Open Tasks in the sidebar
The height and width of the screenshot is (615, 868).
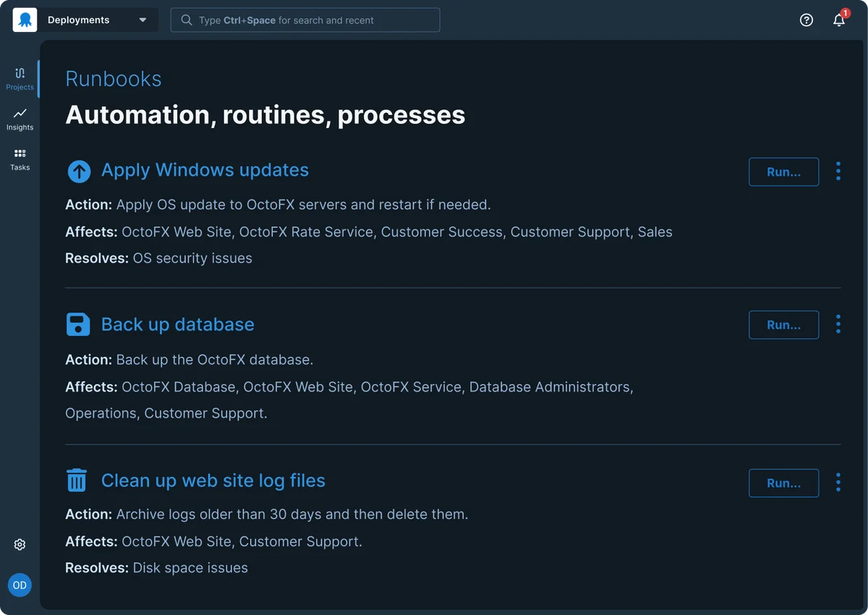pyautogui.click(x=20, y=159)
